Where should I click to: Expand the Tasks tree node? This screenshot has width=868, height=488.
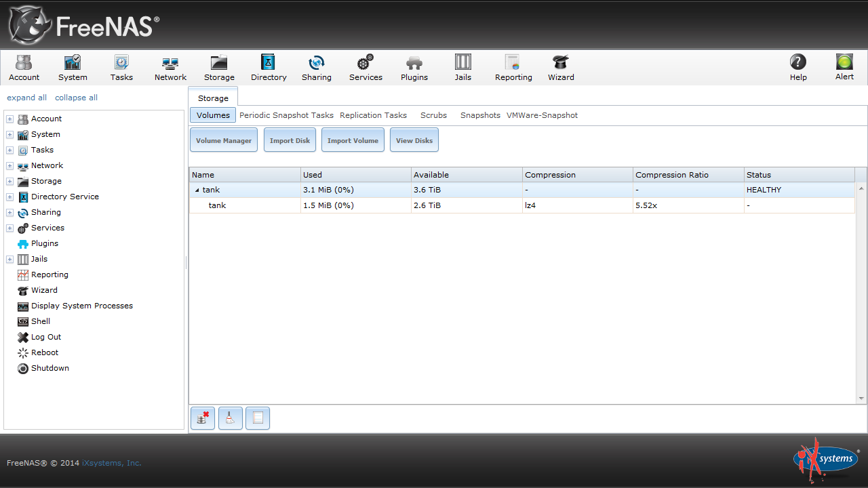click(x=10, y=150)
